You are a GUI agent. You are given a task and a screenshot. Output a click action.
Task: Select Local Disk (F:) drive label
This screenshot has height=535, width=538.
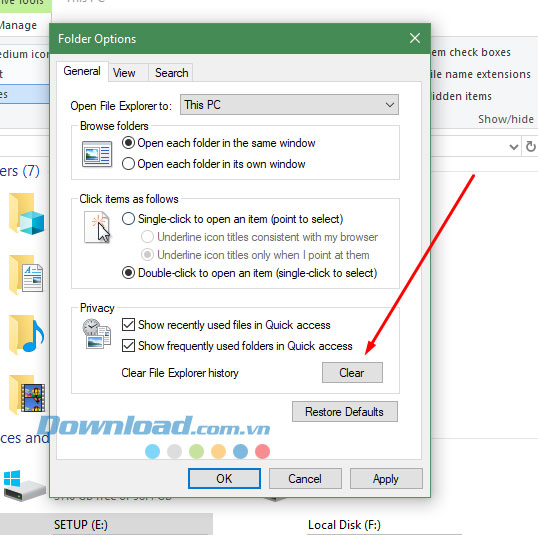tap(344, 525)
